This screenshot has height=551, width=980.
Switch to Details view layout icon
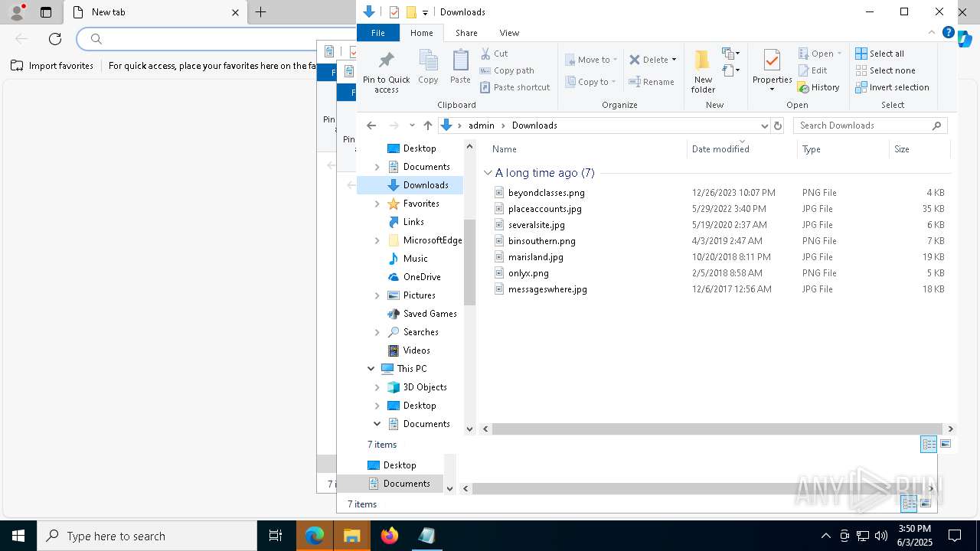tap(929, 444)
